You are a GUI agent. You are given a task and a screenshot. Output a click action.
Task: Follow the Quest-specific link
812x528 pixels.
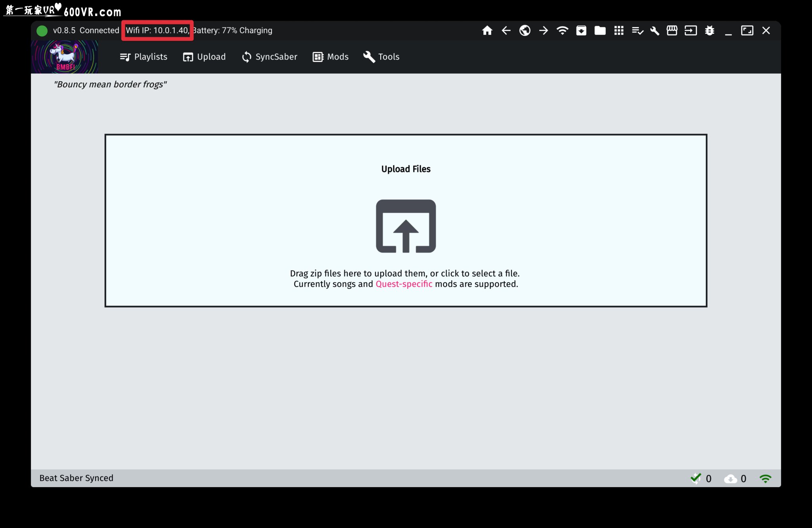(404, 284)
